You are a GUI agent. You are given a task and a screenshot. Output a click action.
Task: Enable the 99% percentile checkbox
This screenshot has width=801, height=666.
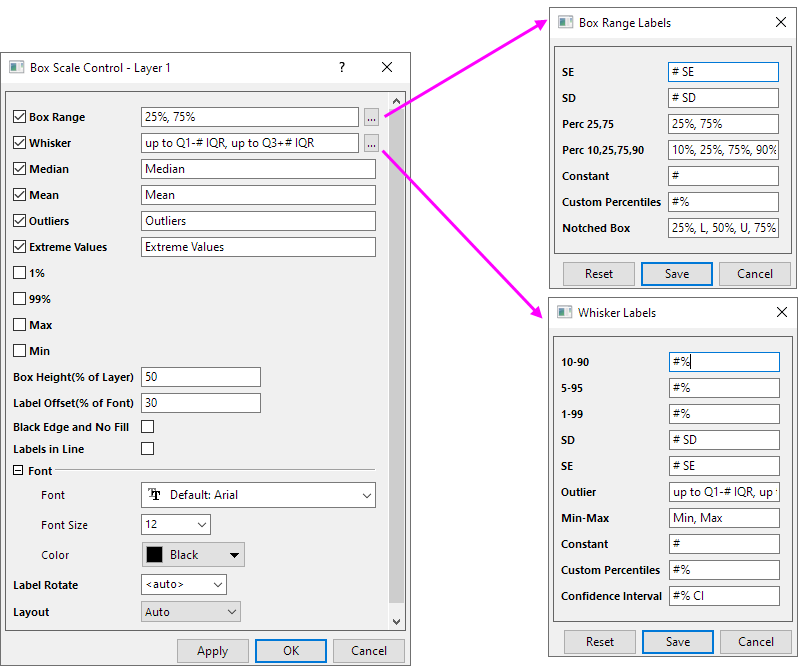coord(18,299)
